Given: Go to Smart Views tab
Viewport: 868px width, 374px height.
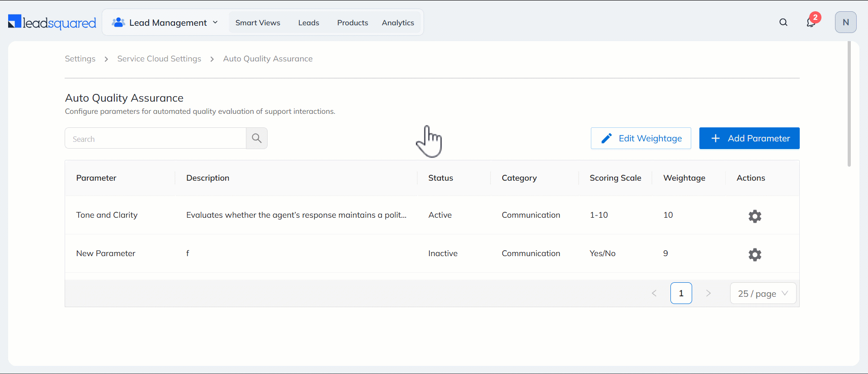Looking at the screenshot, I should pyautogui.click(x=258, y=23).
